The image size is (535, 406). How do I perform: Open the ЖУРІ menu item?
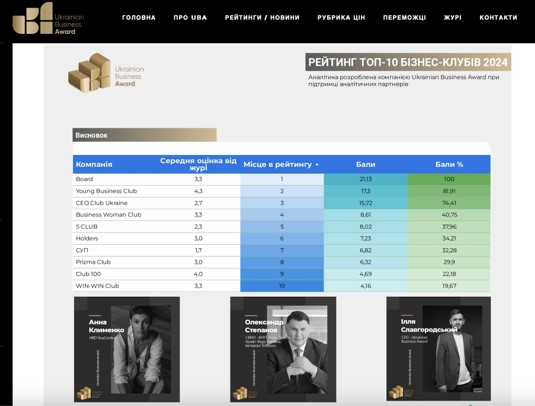click(452, 17)
